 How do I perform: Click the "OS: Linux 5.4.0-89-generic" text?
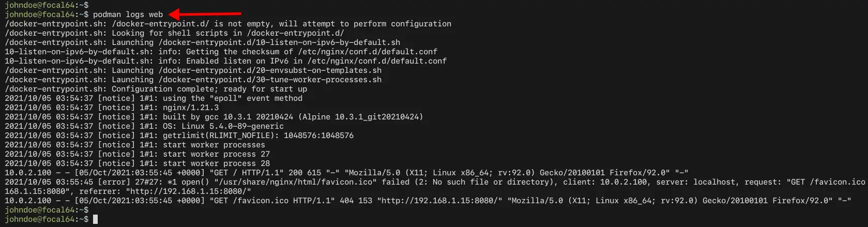223,126
